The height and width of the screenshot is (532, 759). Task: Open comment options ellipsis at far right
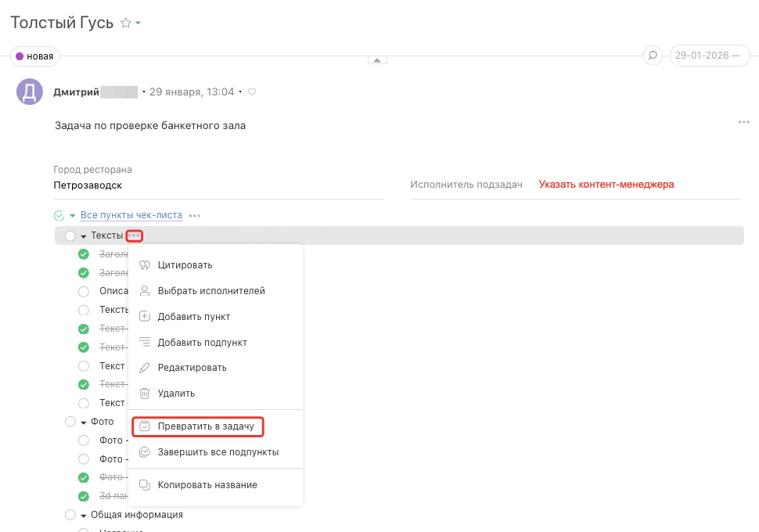point(743,123)
